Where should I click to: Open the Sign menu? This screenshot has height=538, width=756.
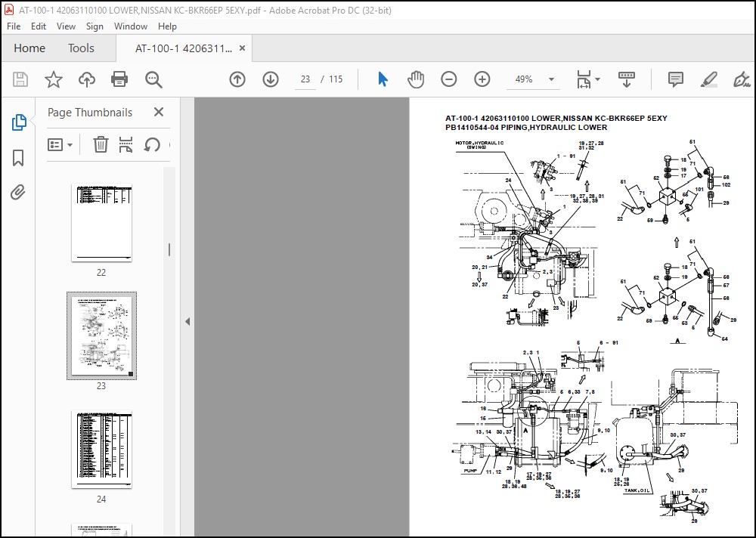94,26
